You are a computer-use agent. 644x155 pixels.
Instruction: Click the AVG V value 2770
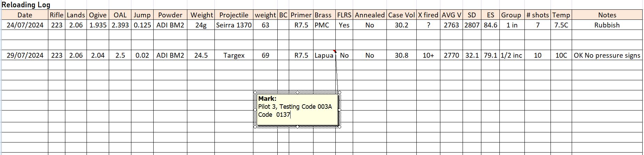[451, 55]
